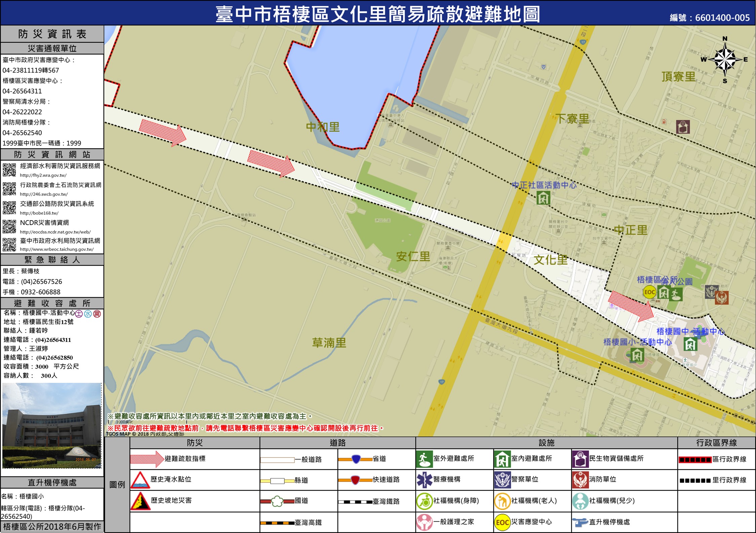Click the compass rose in the map corner

pyautogui.click(x=725, y=60)
